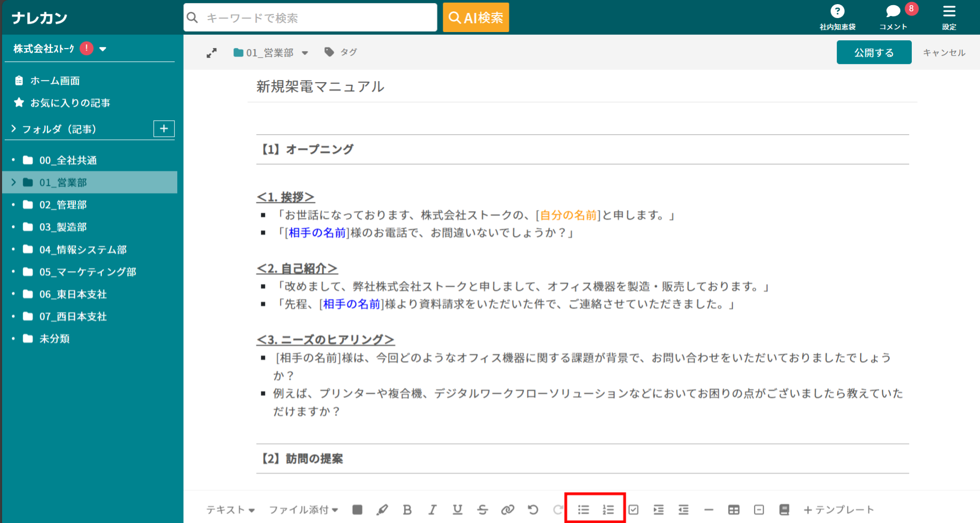Insert a hyperlink using the link icon
980x523 pixels.
point(507,510)
